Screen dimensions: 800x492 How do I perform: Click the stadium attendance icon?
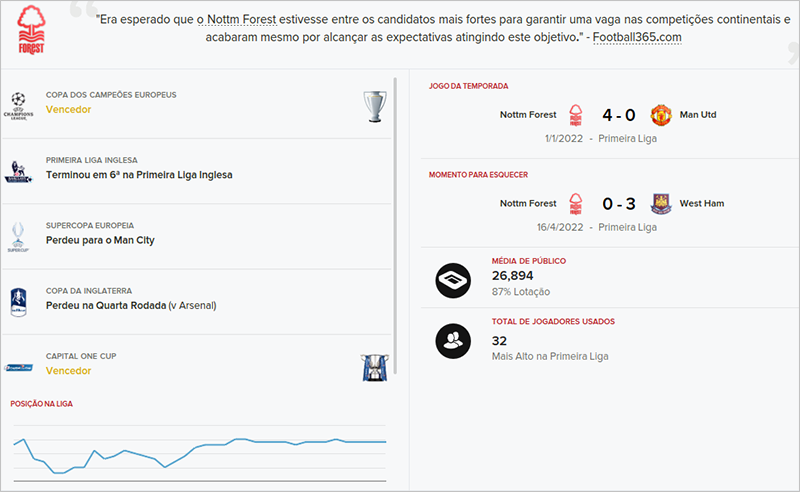(x=454, y=281)
